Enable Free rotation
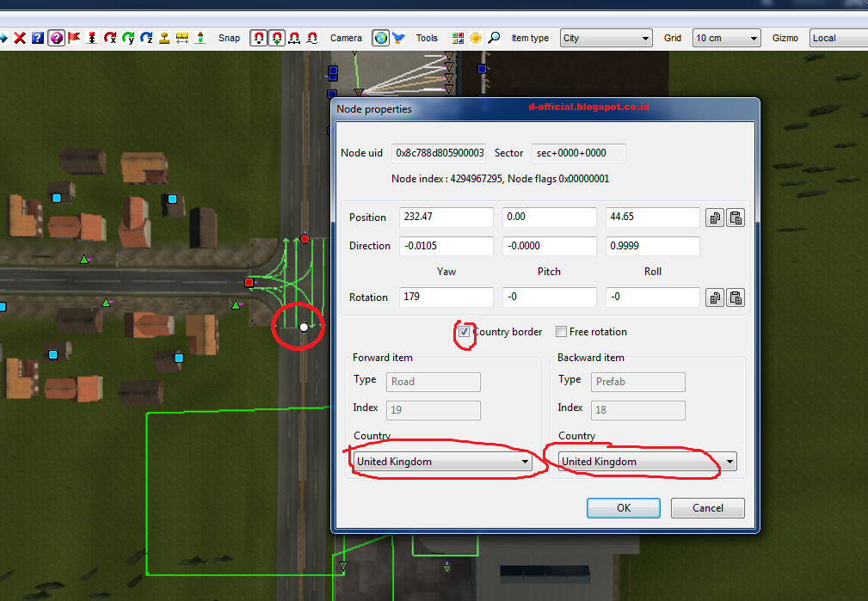Screen dimensions: 868x601 [x=560, y=332]
